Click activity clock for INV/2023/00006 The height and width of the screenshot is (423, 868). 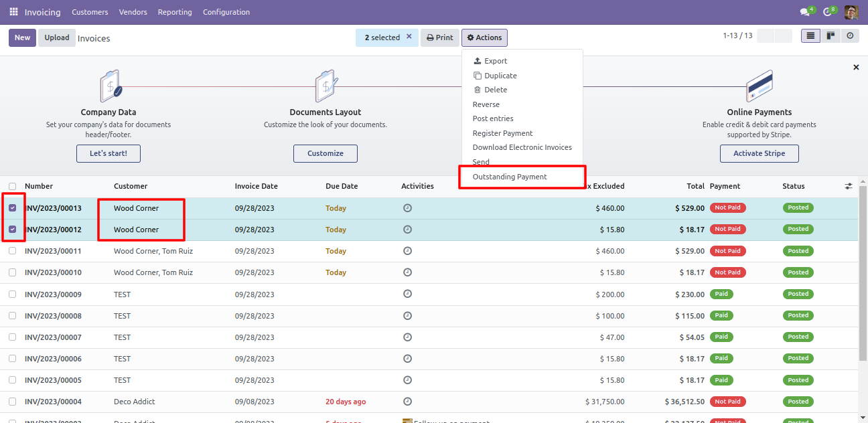coord(407,358)
